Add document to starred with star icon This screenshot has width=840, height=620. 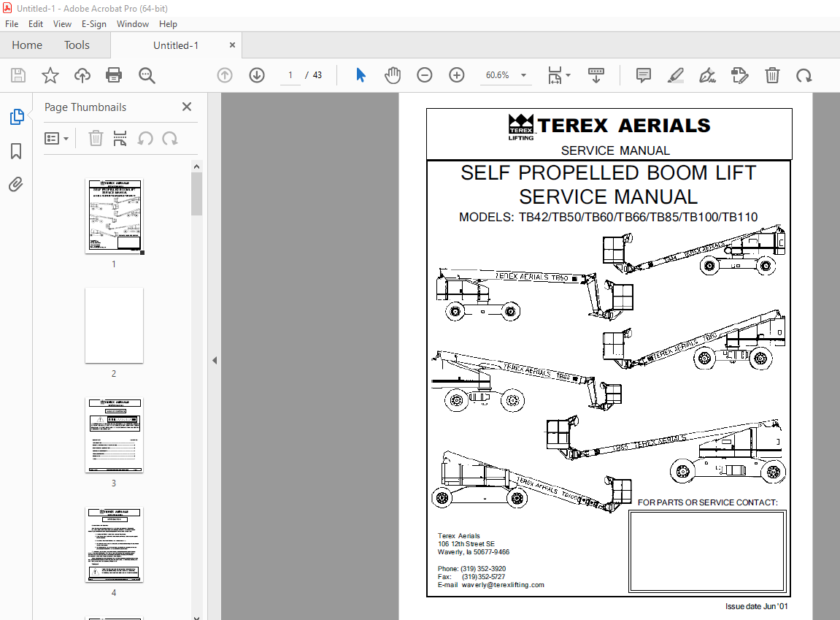pos(50,75)
